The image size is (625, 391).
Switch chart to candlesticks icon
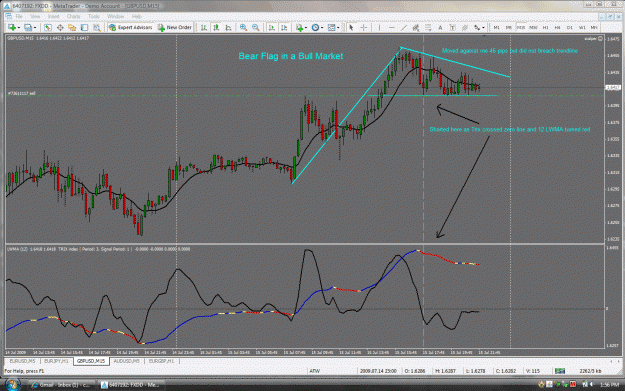pyautogui.click(x=216, y=28)
